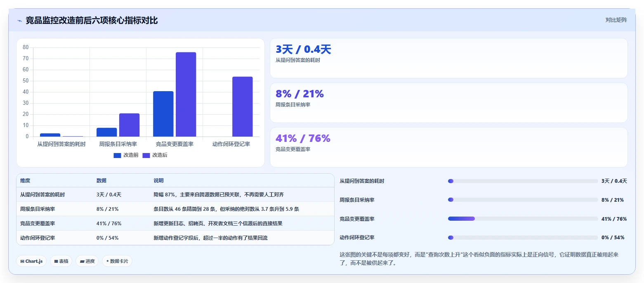Click the 改造后 bar for 动作闭环登记率

(x=242, y=106)
